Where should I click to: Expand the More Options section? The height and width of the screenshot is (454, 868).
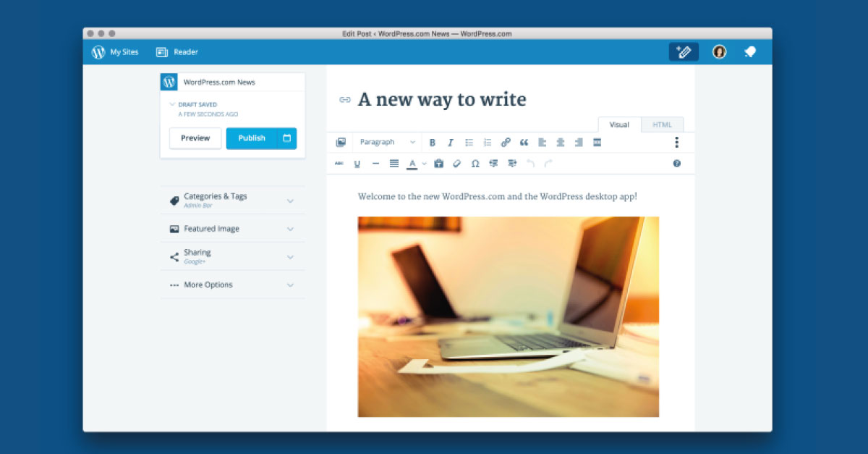point(232,285)
